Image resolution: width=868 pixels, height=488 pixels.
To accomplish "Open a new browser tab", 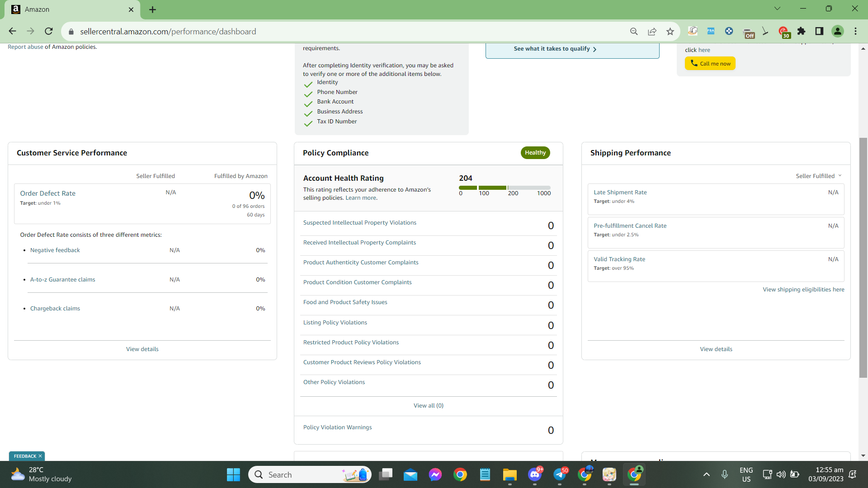I will 152,9.
